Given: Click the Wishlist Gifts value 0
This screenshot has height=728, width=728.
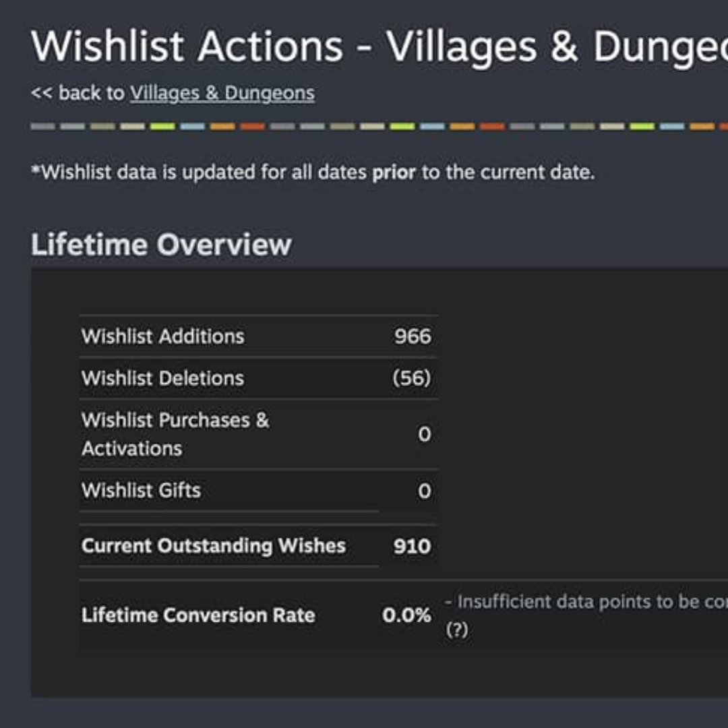Looking at the screenshot, I should [x=425, y=491].
